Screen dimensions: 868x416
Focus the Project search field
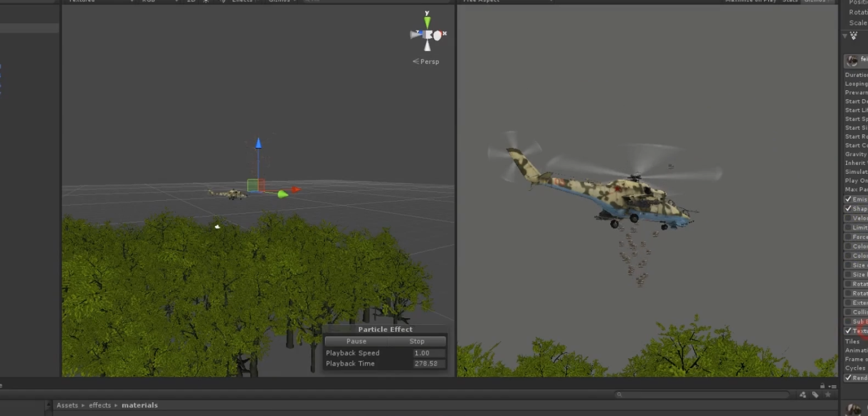click(x=702, y=395)
